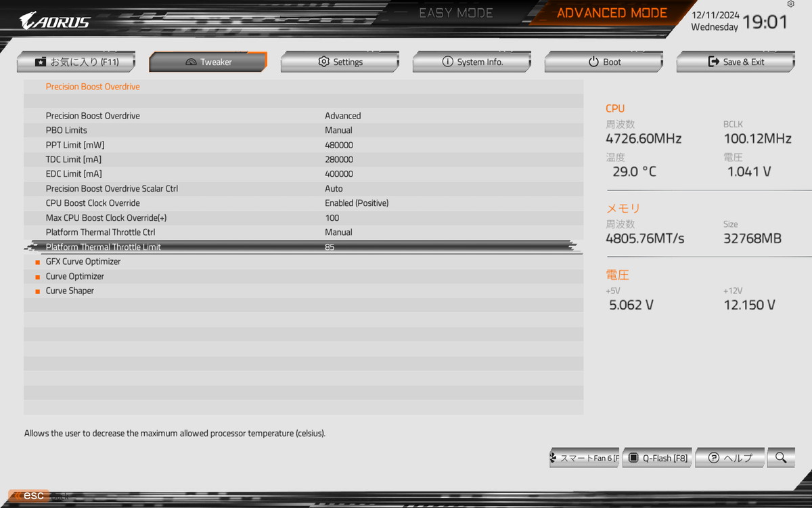This screenshot has width=812, height=508.
Task: Open the magnifier search icon
Action: click(x=781, y=458)
